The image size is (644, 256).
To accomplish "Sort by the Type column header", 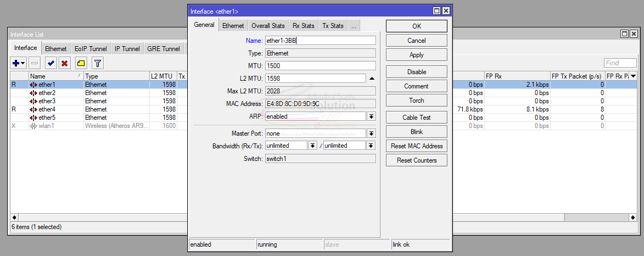I will click(116, 76).
